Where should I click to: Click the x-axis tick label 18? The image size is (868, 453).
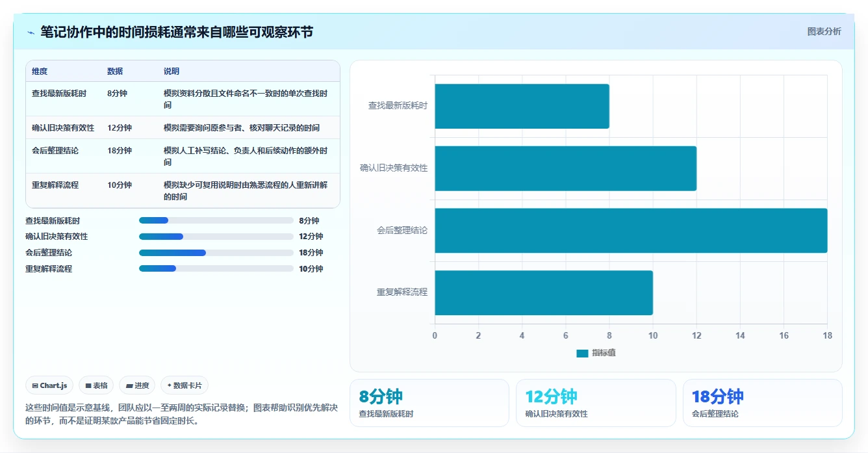pyautogui.click(x=827, y=335)
